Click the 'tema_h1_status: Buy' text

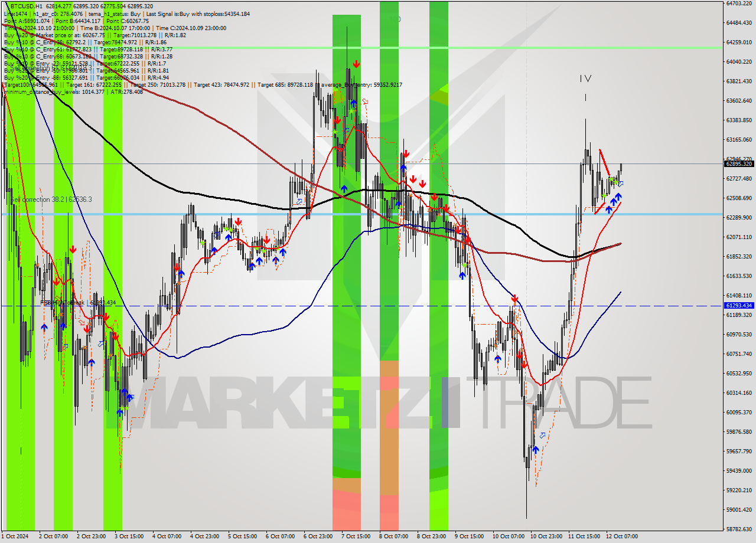click(115, 14)
